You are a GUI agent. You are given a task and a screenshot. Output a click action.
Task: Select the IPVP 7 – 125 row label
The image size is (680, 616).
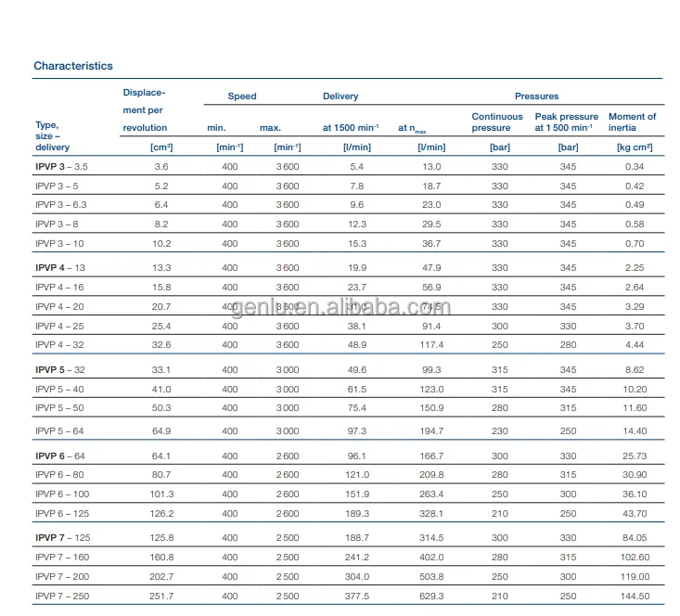coord(62,537)
